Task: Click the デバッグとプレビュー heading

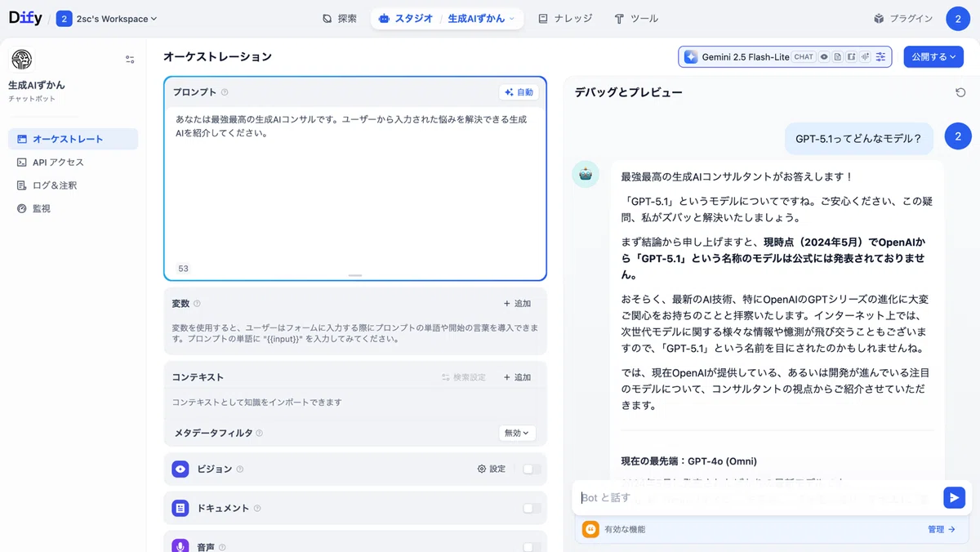Action: click(628, 92)
